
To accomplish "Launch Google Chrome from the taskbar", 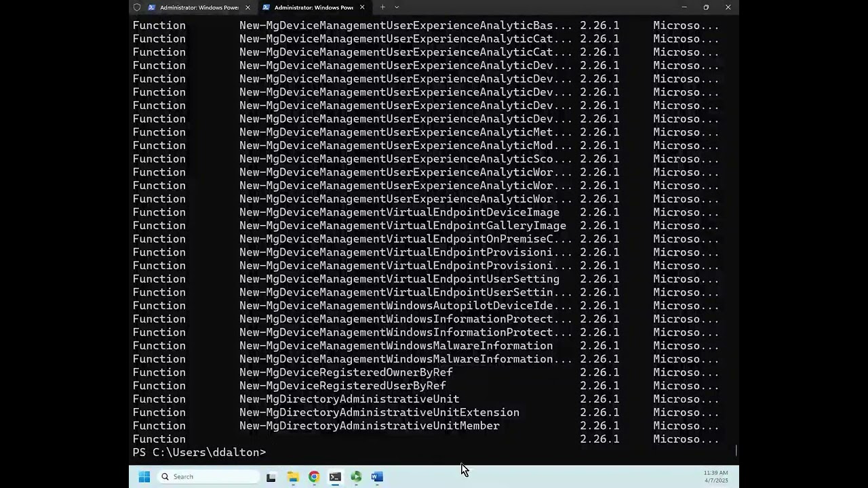I will click(x=314, y=477).
